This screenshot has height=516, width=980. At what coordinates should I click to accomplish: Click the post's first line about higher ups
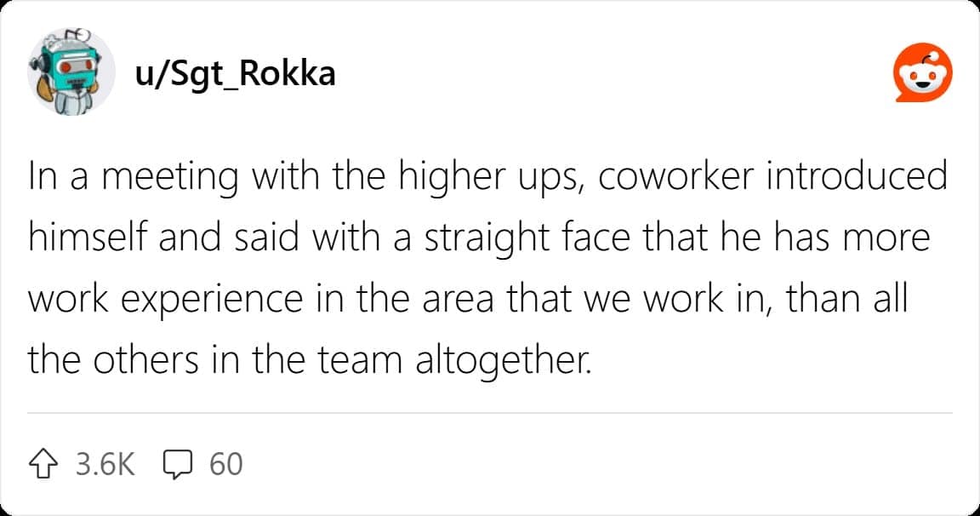tap(487, 177)
